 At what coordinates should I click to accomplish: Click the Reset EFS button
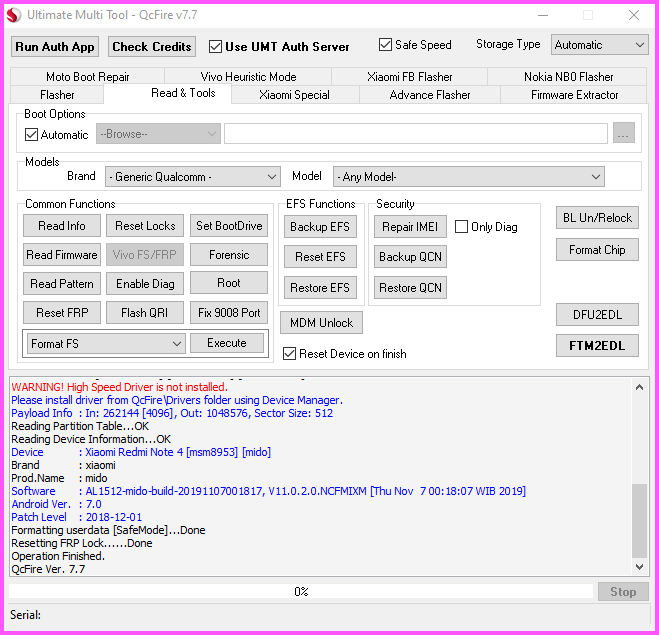[x=320, y=257]
